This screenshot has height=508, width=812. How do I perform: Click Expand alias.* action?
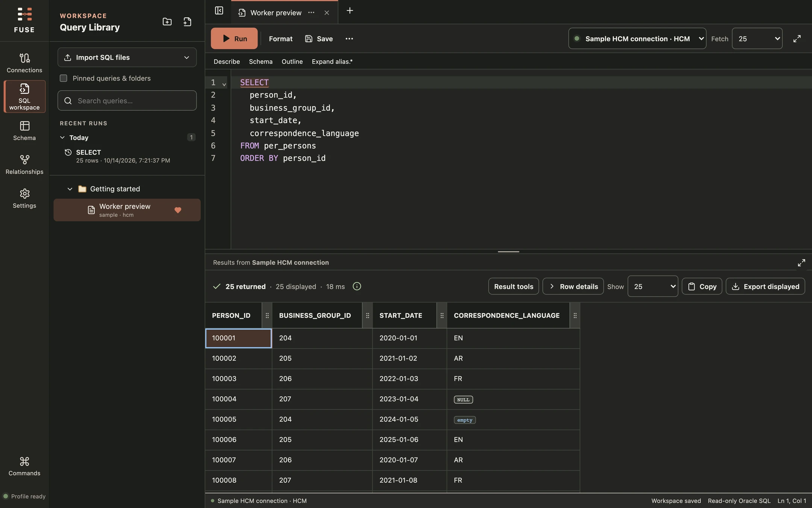332,61
